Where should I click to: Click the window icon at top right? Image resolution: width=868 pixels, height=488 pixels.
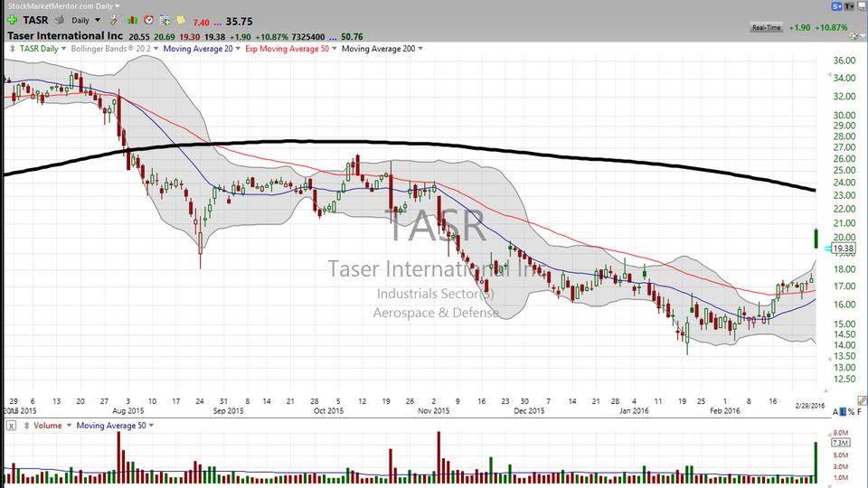[862, 6]
